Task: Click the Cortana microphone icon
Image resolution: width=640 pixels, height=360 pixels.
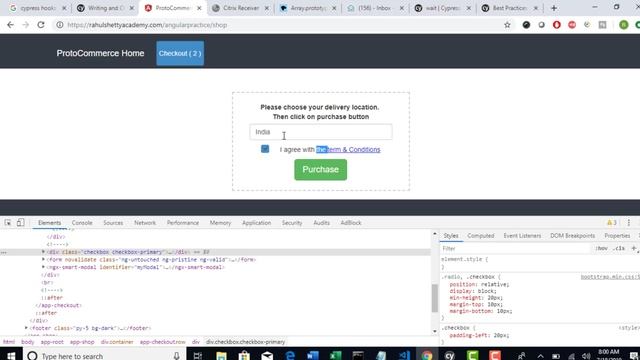Action: [x=176, y=356]
